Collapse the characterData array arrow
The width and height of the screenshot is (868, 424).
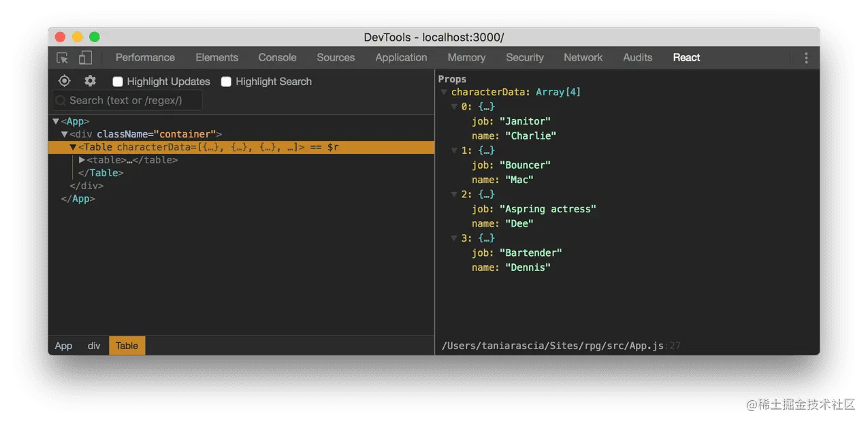pos(444,92)
